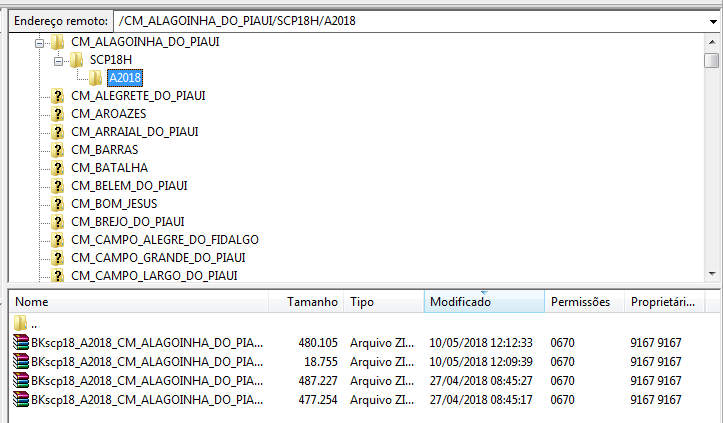
Task: Click date 10/05/2018 12:12:33
Action: click(x=481, y=343)
